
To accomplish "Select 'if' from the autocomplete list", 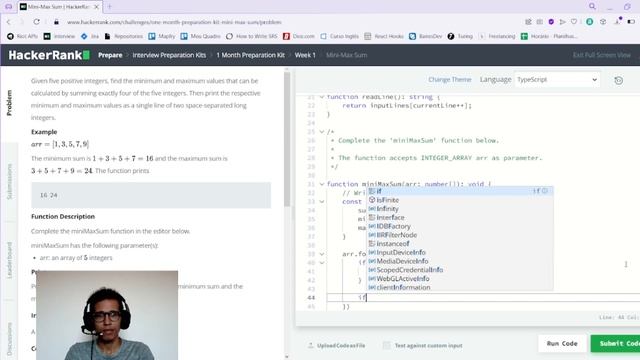I will (460, 191).
